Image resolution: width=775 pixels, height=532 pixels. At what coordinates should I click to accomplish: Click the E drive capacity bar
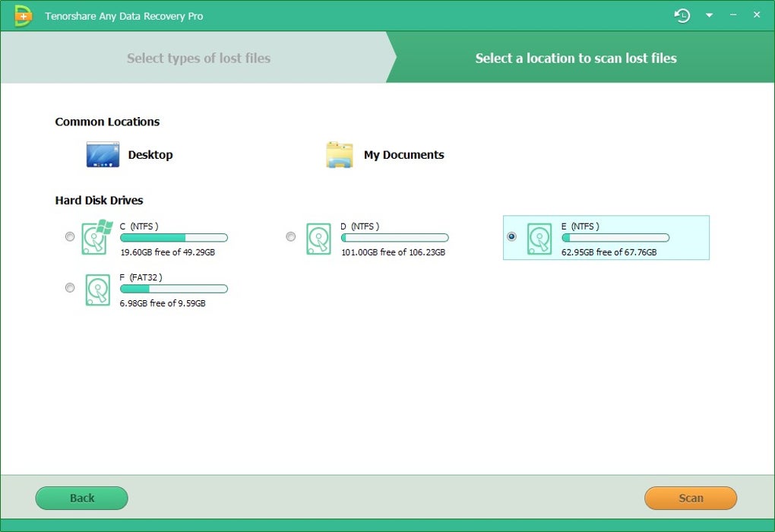click(615, 238)
